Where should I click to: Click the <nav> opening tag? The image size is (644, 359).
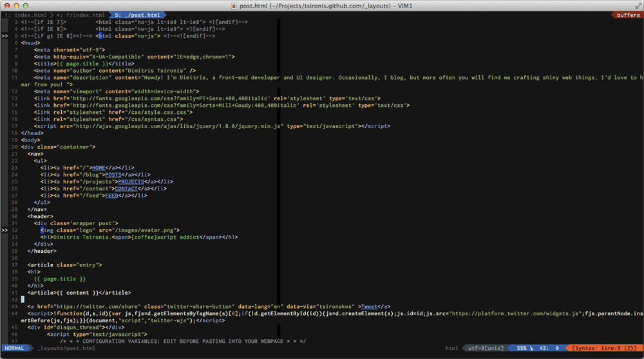35,154
